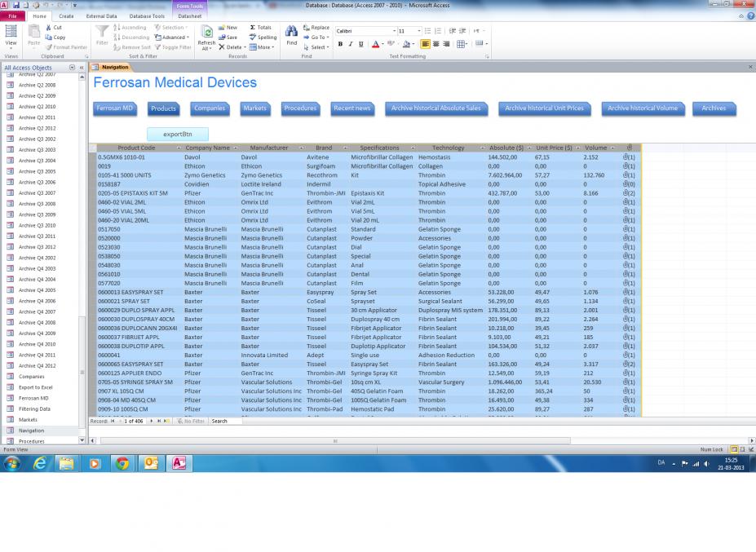Viewport: 756px width, 552px height.
Task: Click the Markets navigation button
Action: coord(255,108)
